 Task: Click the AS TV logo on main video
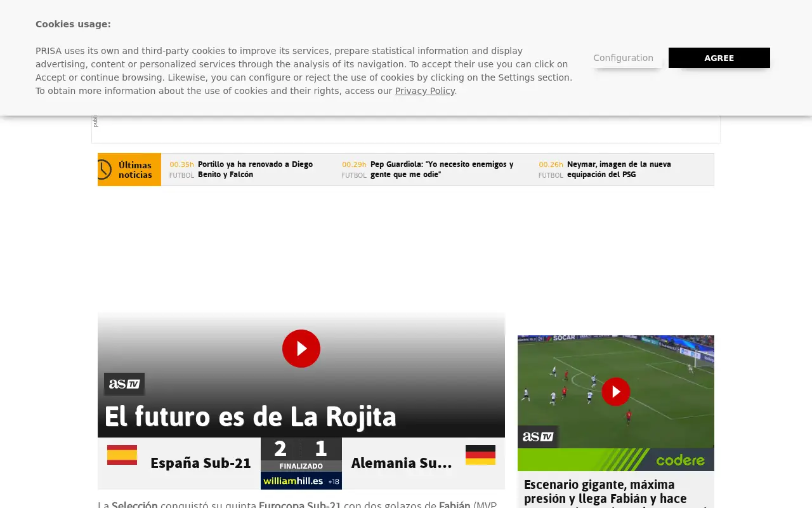pos(124,384)
